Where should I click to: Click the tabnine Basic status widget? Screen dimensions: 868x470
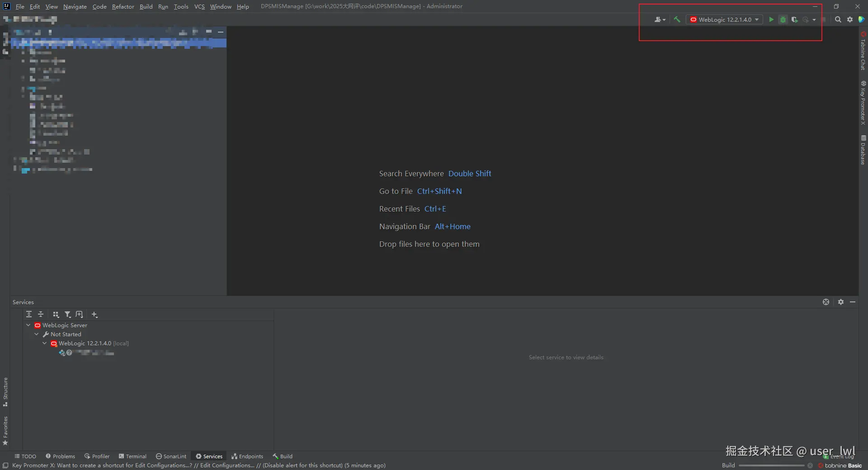pyautogui.click(x=840, y=465)
